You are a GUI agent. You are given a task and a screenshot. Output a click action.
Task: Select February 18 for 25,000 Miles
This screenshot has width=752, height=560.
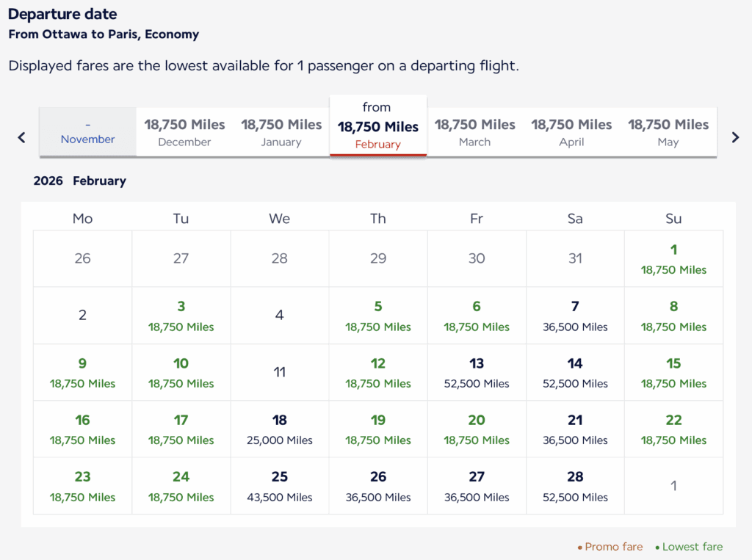280,429
